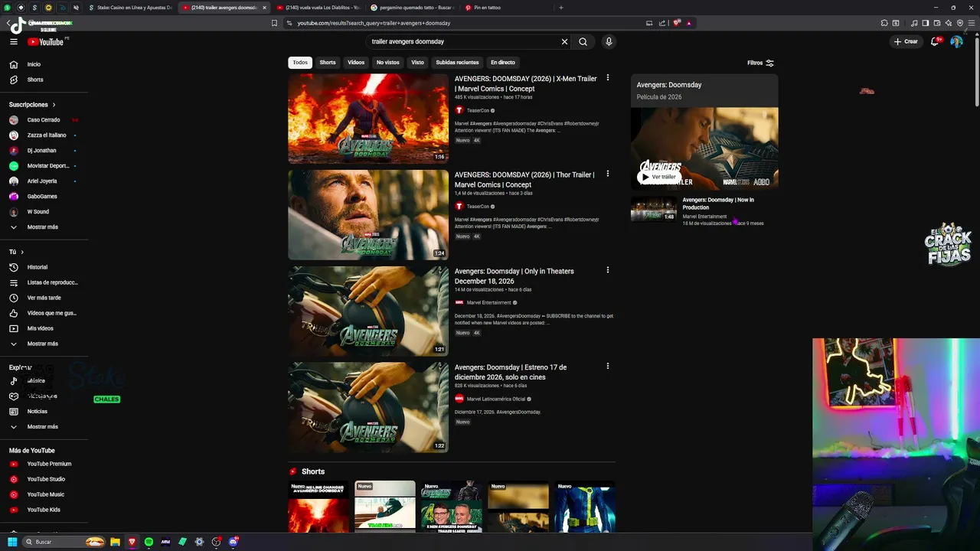
Task: Open Spotify from the taskbar
Action: click(149, 542)
